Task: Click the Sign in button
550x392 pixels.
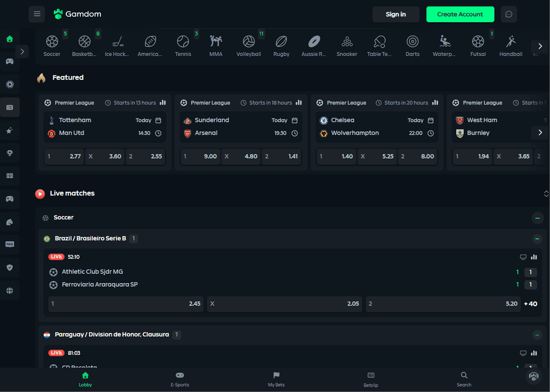Action: click(395, 14)
